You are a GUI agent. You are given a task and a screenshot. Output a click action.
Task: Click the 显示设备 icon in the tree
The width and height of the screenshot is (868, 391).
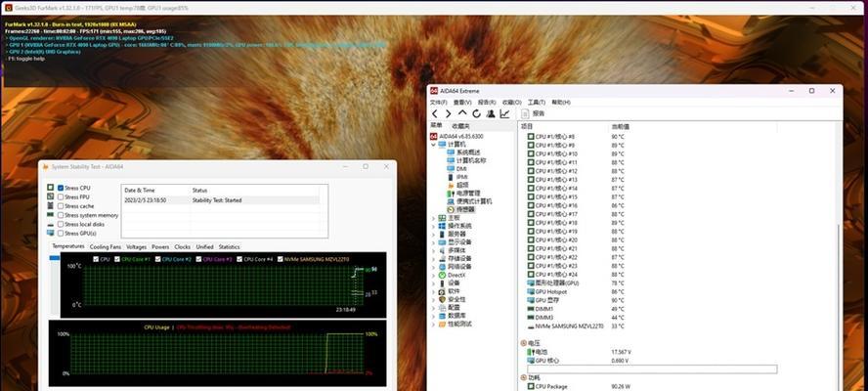(442, 242)
